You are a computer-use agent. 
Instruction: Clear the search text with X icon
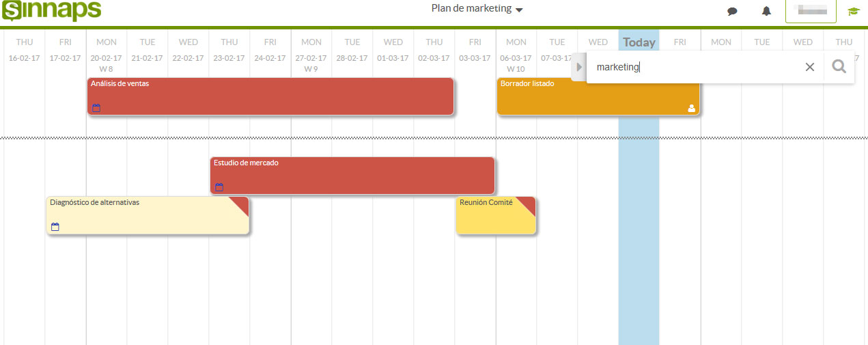pyautogui.click(x=810, y=67)
